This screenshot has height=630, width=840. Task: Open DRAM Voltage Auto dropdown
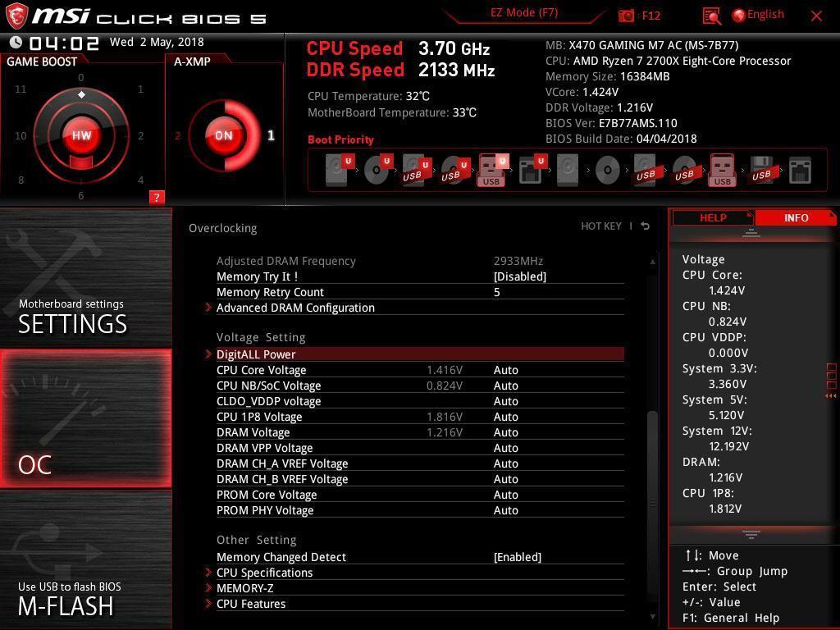coord(505,432)
